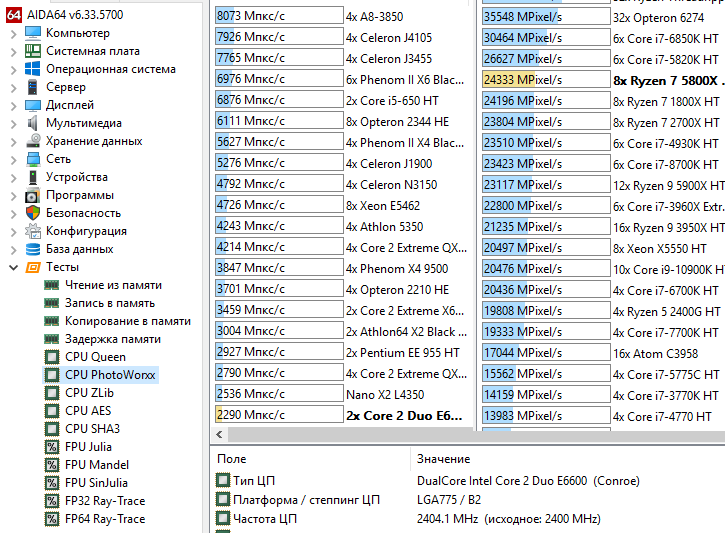The image size is (725, 533).
Task: Select the 32x Opteron 6274 entry
Action: point(658,18)
